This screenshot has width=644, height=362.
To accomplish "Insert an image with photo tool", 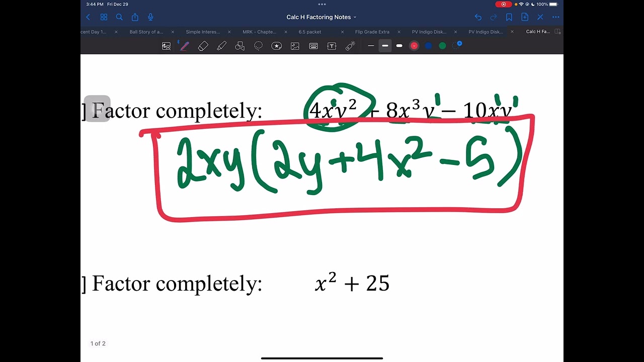I will pos(295,46).
